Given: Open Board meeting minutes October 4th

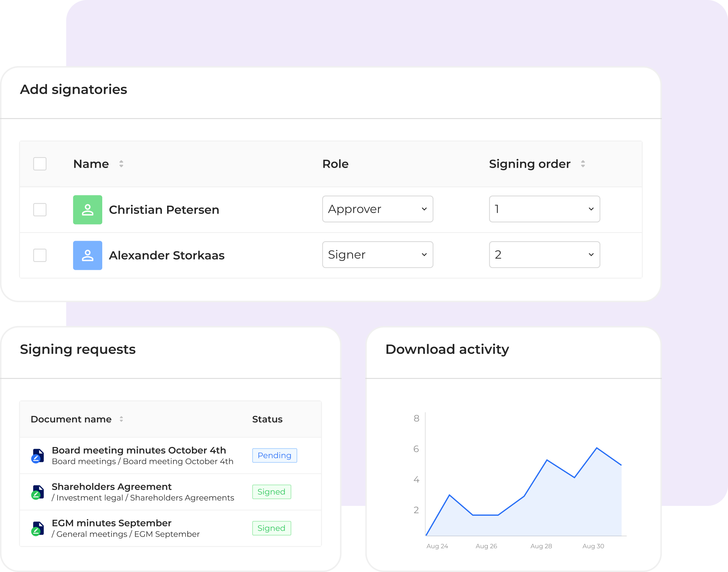Looking at the screenshot, I should coord(139,450).
